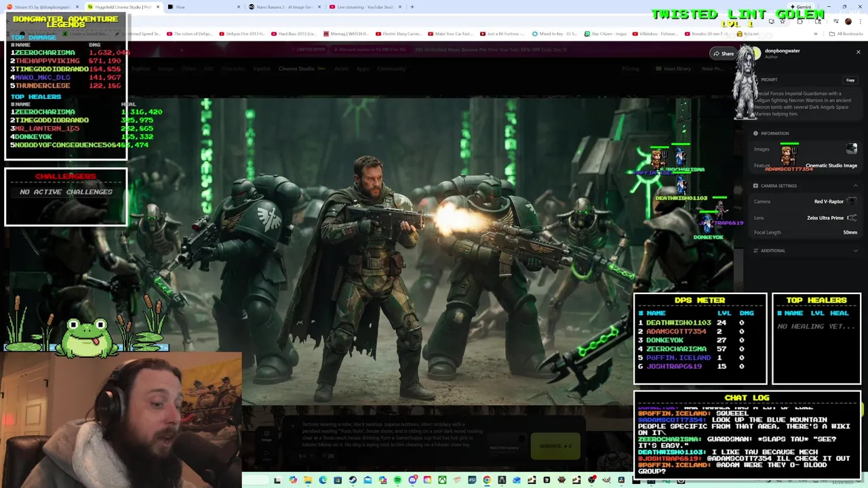Go to Inpaint in the navigation

click(x=262, y=68)
